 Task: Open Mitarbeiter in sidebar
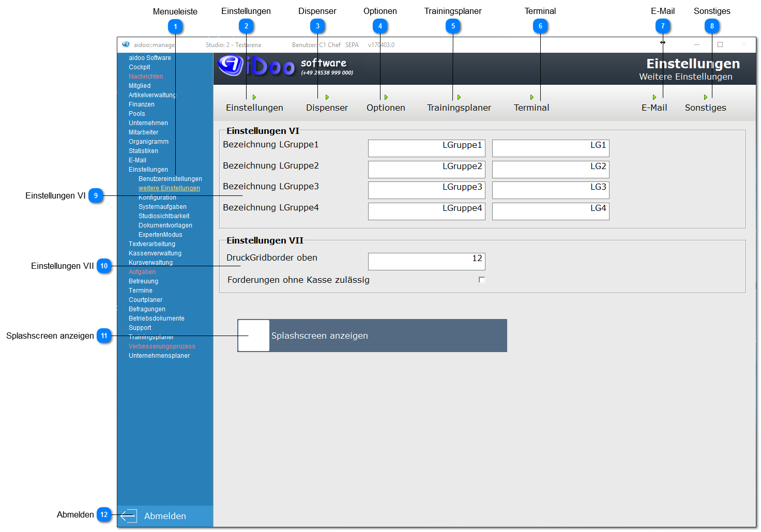coord(144,132)
